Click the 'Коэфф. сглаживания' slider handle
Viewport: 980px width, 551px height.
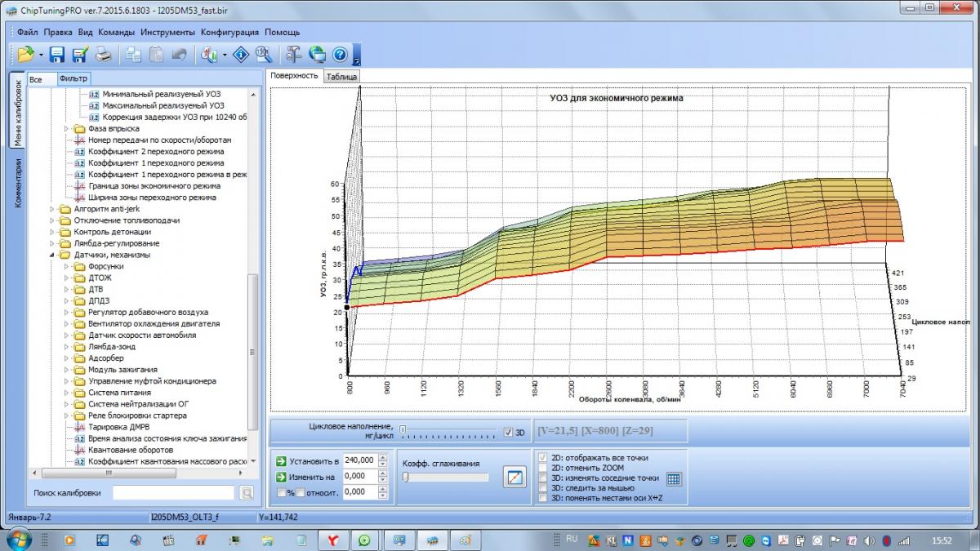pos(405,478)
